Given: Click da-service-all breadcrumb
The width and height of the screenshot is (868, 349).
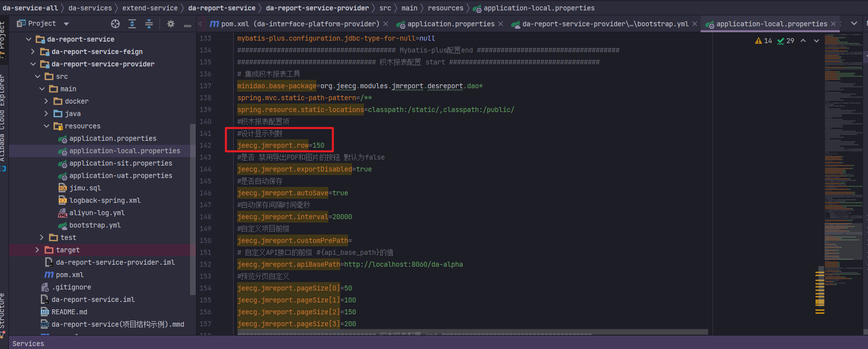Looking at the screenshot, I should 30,8.
